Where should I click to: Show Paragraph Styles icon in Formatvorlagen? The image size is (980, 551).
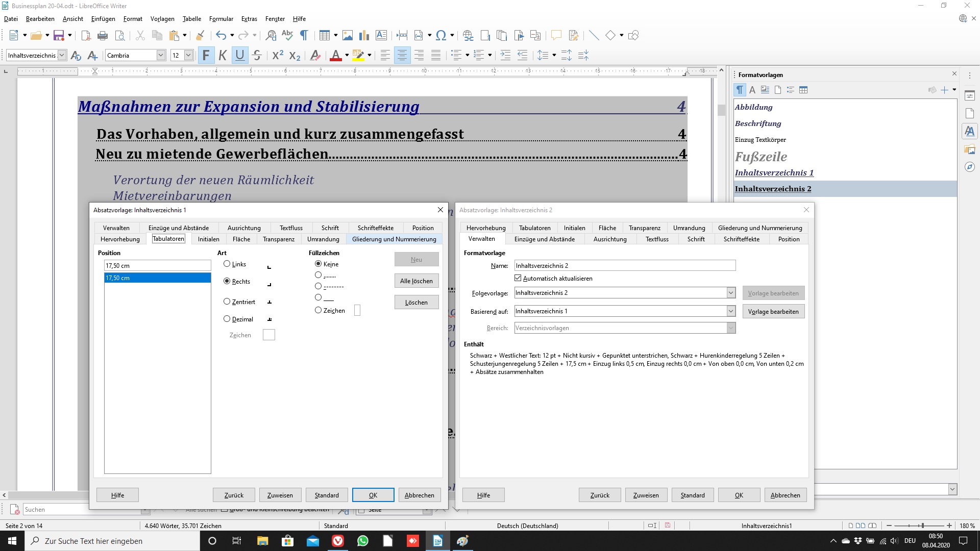(x=740, y=90)
